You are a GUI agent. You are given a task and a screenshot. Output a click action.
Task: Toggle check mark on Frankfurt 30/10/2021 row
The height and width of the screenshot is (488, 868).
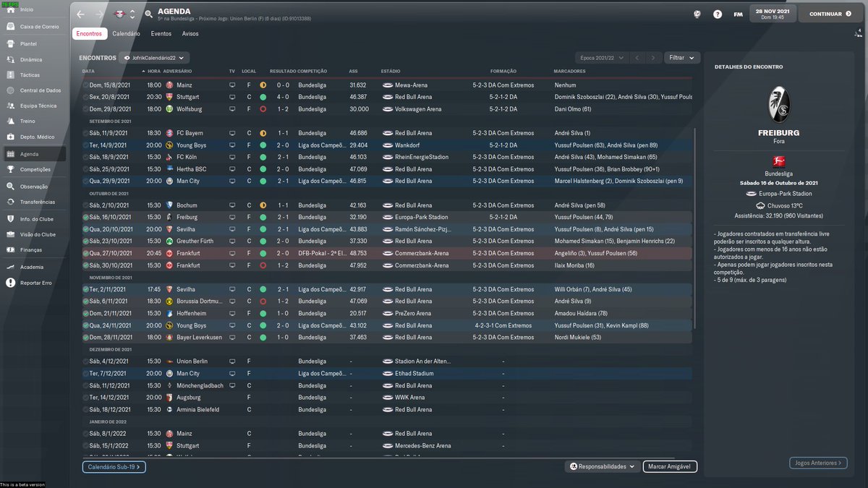[86, 265]
